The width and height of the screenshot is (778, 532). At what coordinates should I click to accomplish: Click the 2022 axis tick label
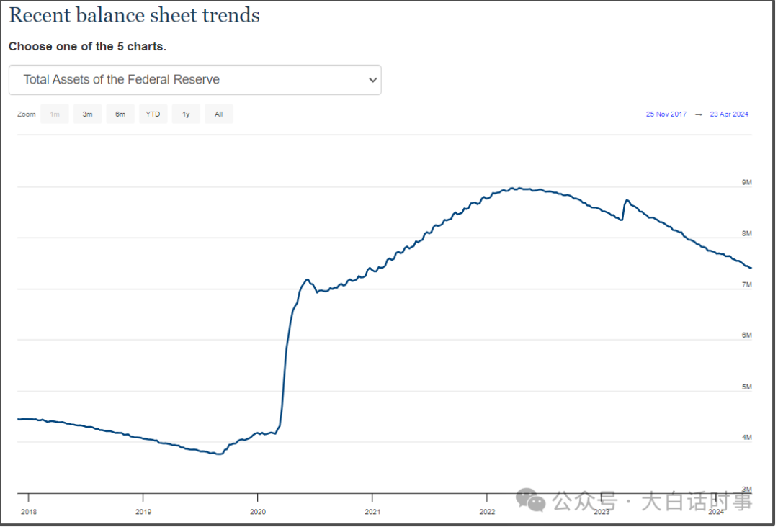click(x=487, y=512)
